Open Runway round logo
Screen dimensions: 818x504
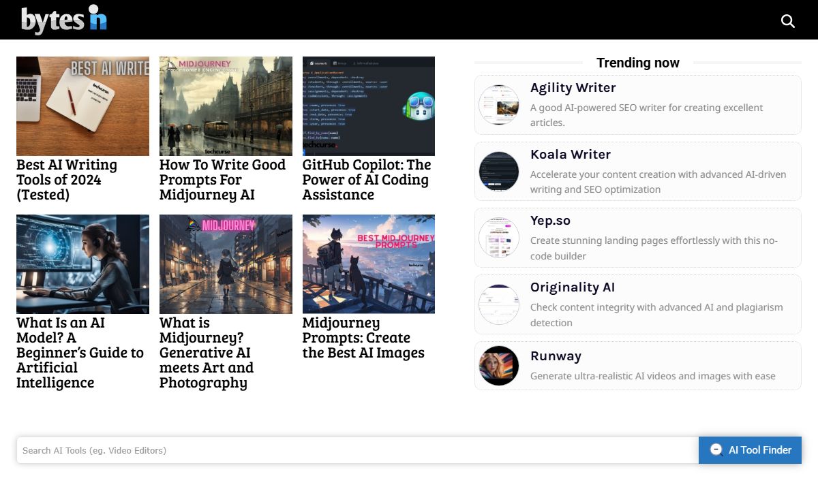point(499,366)
